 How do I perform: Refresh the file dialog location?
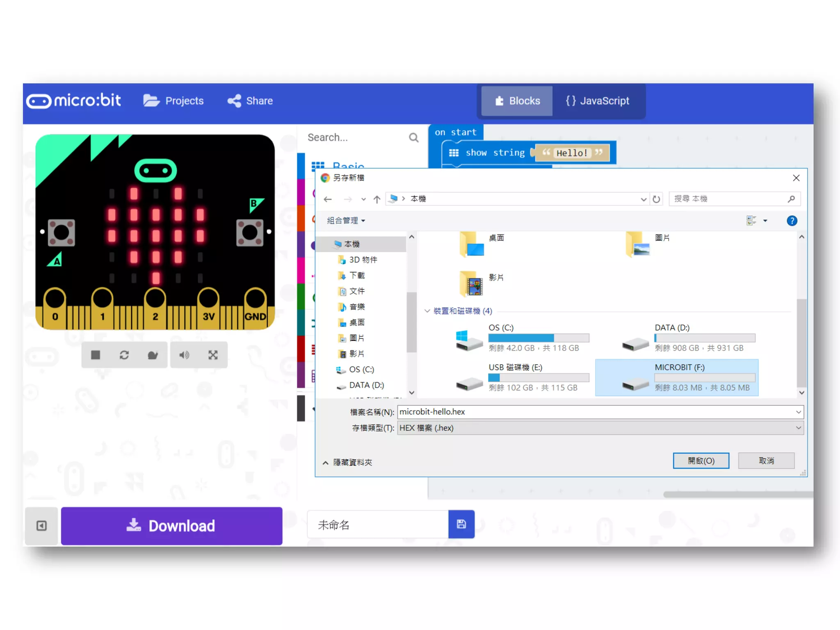pos(656,199)
